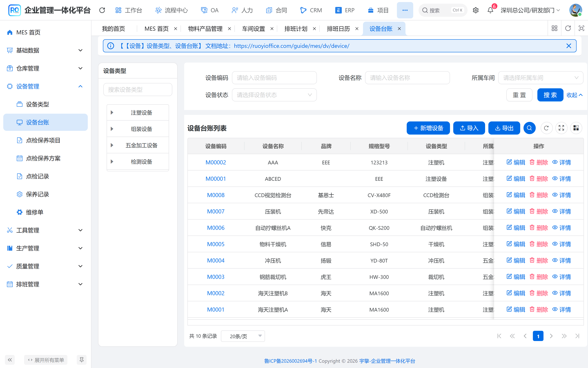
Task: Switch to the 物料产品管理 tab
Action: click(x=205, y=29)
